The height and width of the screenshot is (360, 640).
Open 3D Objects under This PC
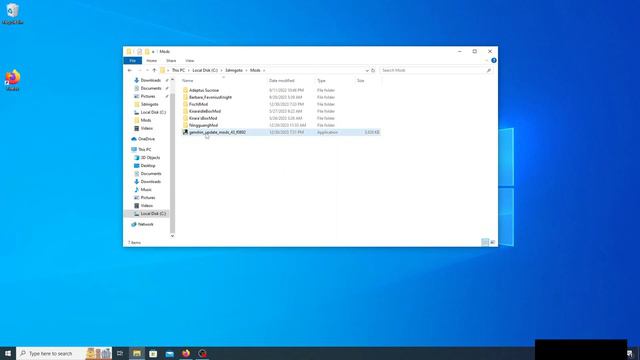click(150, 158)
